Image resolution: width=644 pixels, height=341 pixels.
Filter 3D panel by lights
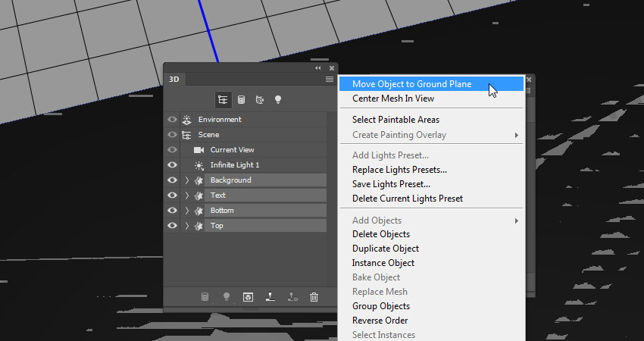tap(278, 100)
